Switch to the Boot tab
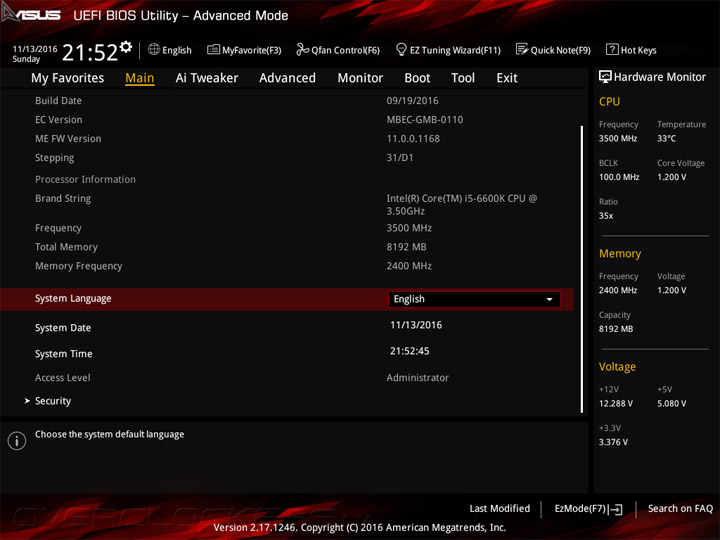This screenshot has width=720, height=540. pyautogui.click(x=417, y=78)
